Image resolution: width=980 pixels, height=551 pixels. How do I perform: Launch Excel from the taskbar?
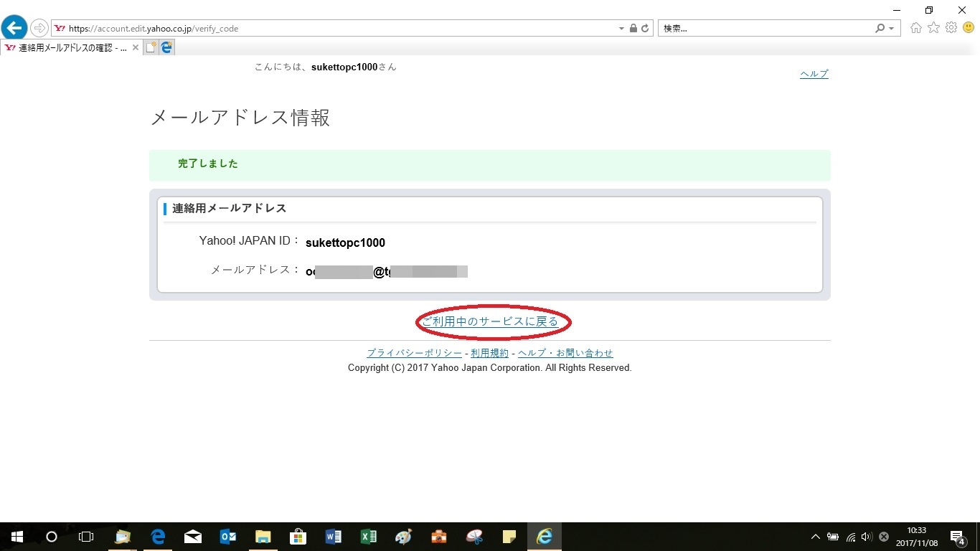tap(369, 537)
